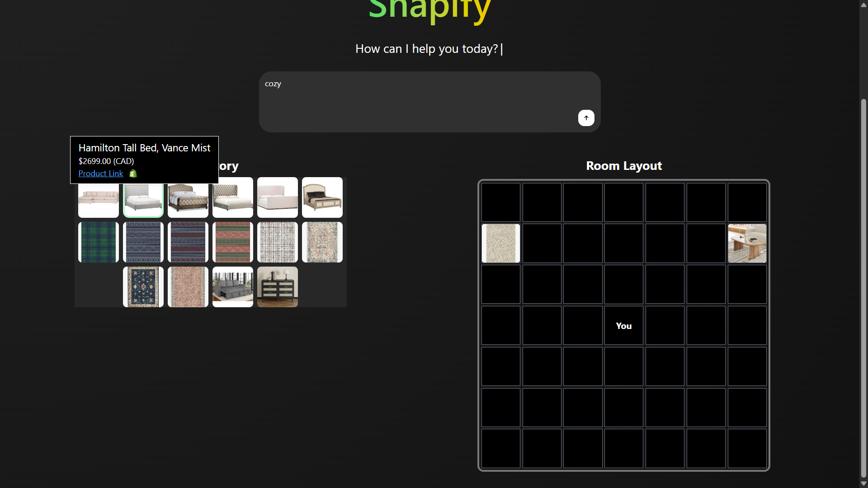This screenshot has height=488, width=868.
Task: Pick the green and navy plaid rug
Action: [99, 242]
